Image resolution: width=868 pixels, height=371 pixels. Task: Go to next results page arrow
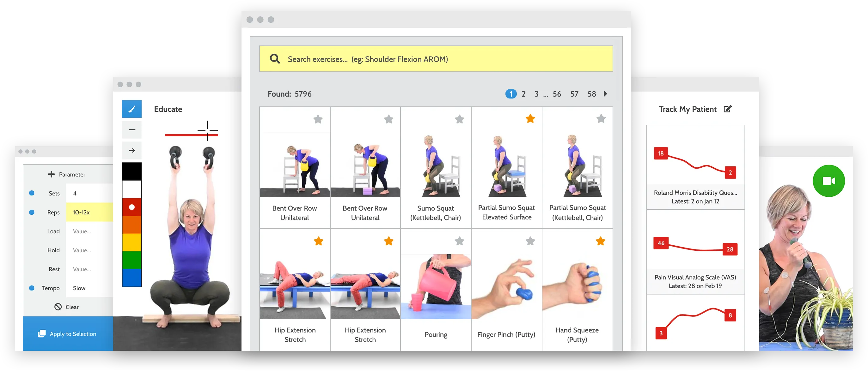605,94
